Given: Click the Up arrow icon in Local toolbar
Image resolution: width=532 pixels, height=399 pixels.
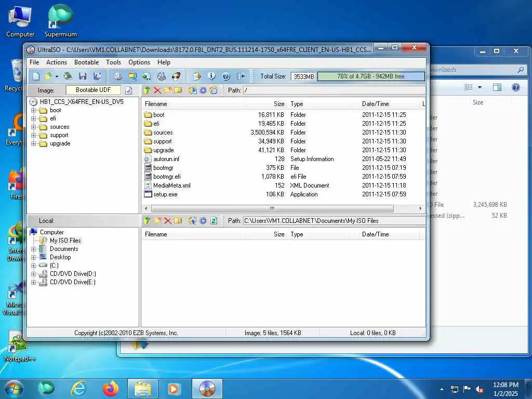Looking at the screenshot, I should [x=147, y=221].
